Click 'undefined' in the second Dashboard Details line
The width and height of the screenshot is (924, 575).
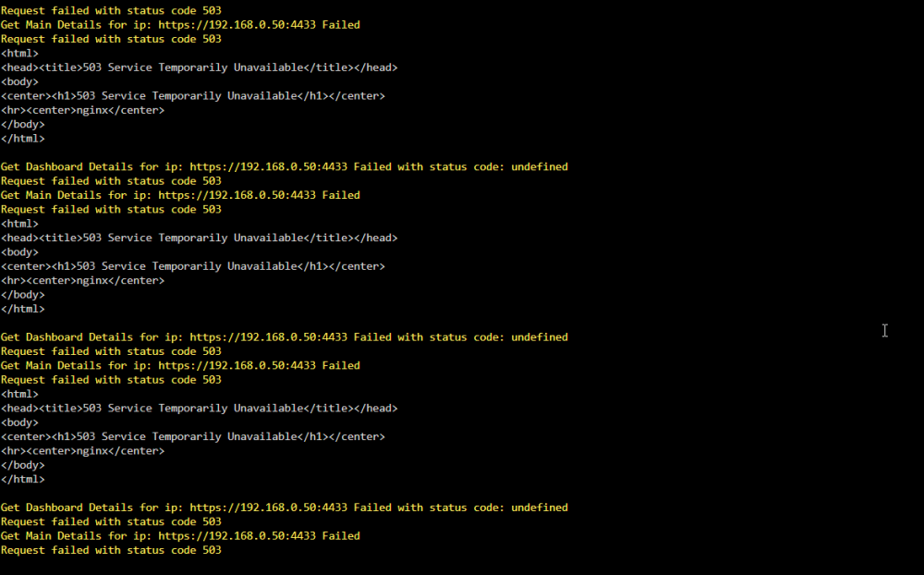pyautogui.click(x=540, y=337)
